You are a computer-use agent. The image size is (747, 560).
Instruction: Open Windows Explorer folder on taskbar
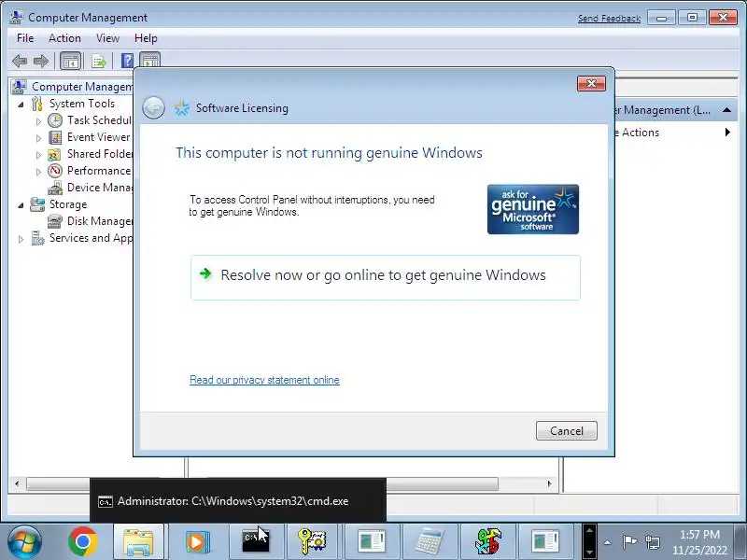click(138, 542)
